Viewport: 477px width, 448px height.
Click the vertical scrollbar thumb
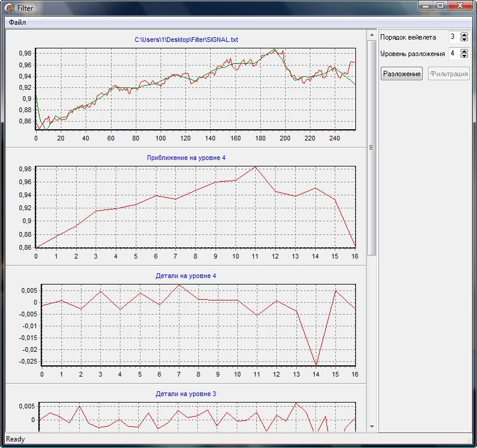coord(371,148)
